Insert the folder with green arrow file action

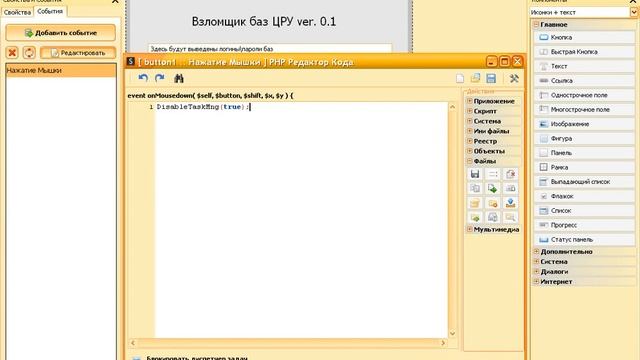pyautogui.click(x=475, y=217)
